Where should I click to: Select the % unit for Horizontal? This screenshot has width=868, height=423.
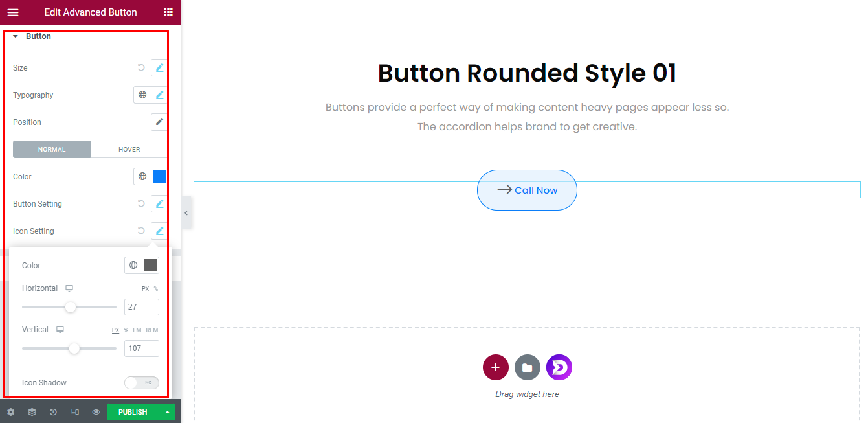click(155, 289)
